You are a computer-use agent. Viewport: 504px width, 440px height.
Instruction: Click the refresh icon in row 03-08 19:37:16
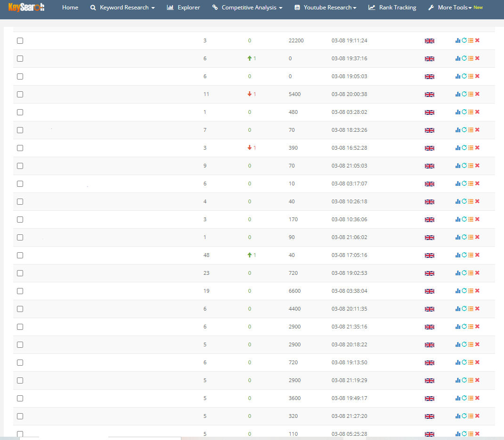464,58
